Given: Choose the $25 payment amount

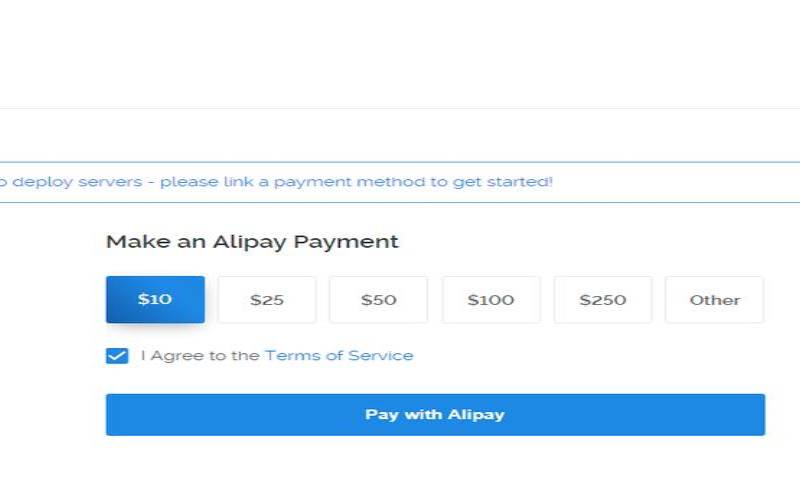Looking at the screenshot, I should 267,300.
